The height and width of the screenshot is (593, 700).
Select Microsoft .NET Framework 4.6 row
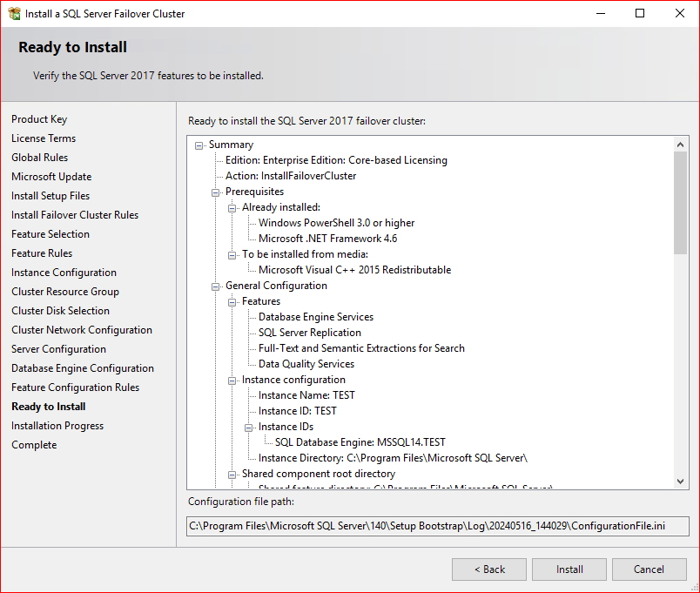[x=327, y=239]
